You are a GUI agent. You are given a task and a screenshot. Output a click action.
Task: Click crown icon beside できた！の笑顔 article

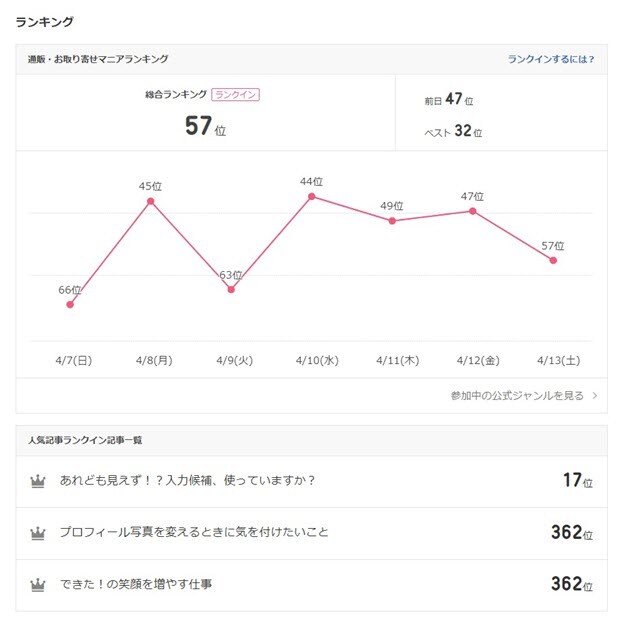click(x=39, y=584)
